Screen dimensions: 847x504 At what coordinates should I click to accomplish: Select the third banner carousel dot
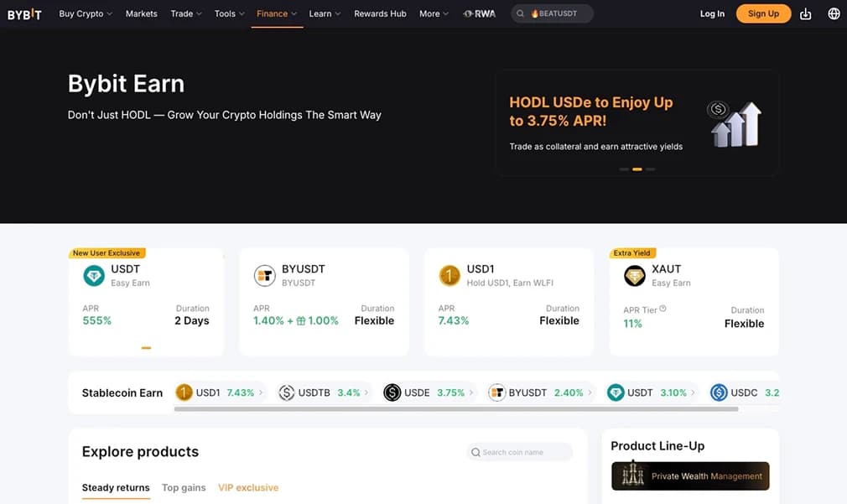click(651, 169)
